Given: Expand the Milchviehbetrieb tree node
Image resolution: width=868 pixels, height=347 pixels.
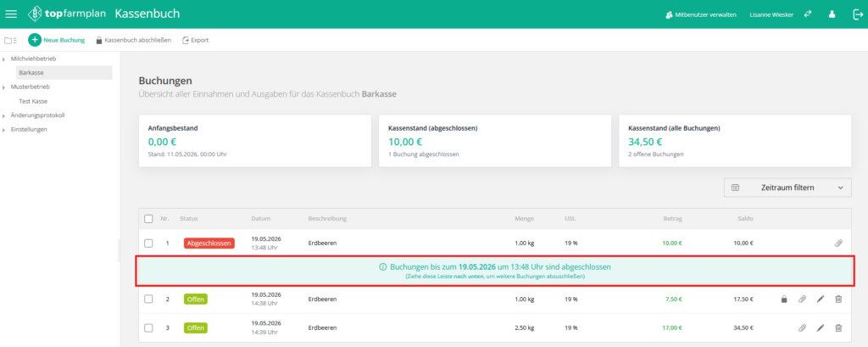Looking at the screenshot, I should [4, 59].
